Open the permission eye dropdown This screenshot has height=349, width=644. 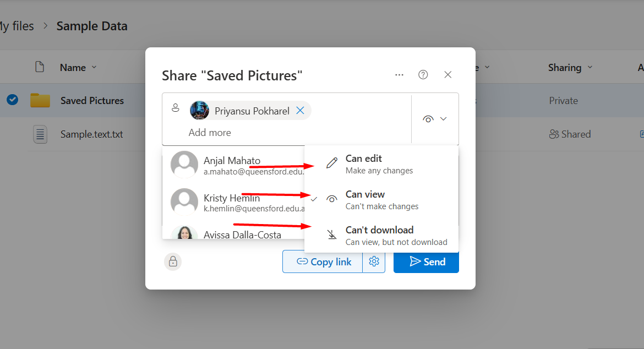(434, 119)
